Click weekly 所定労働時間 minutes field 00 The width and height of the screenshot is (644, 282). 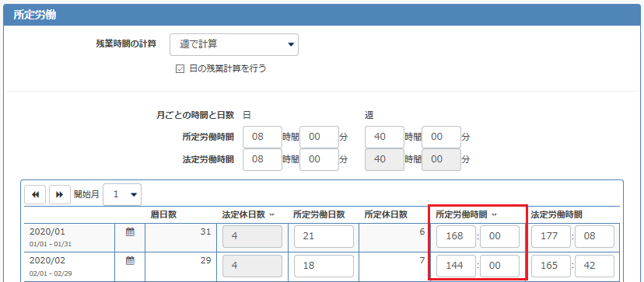(x=441, y=137)
